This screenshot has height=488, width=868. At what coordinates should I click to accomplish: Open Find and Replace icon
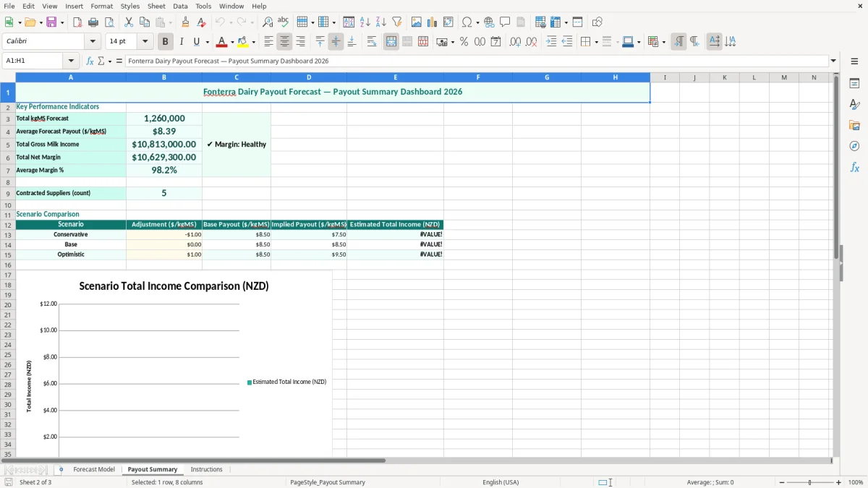point(268,22)
